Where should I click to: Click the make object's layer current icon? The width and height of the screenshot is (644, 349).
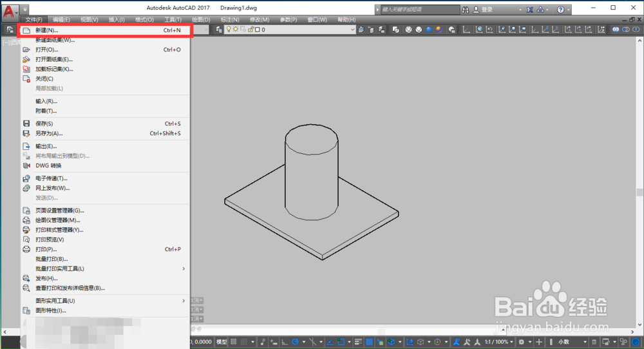(x=361, y=30)
